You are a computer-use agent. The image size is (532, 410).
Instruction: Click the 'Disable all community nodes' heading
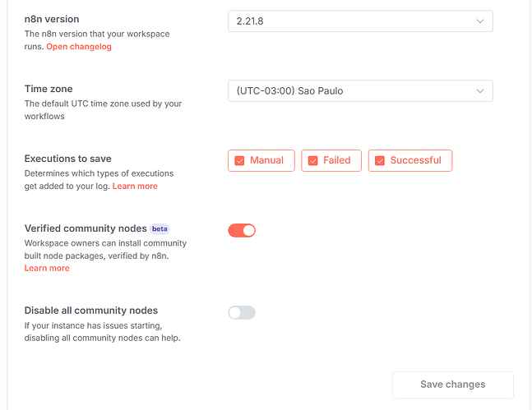(91, 311)
